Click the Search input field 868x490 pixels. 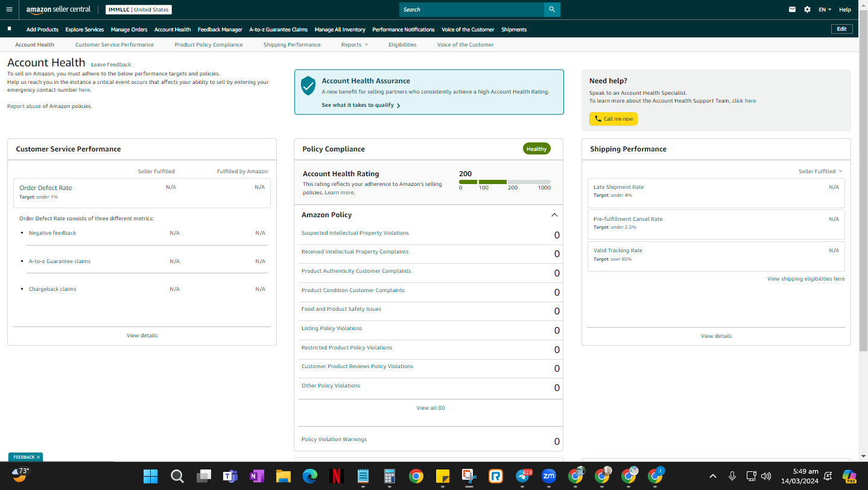pos(471,10)
